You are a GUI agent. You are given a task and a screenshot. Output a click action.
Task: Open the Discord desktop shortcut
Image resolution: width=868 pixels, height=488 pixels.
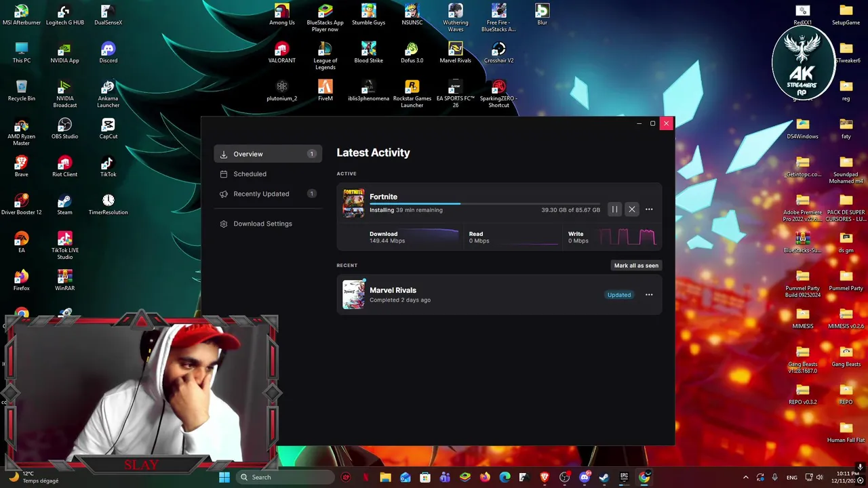pyautogui.click(x=108, y=53)
